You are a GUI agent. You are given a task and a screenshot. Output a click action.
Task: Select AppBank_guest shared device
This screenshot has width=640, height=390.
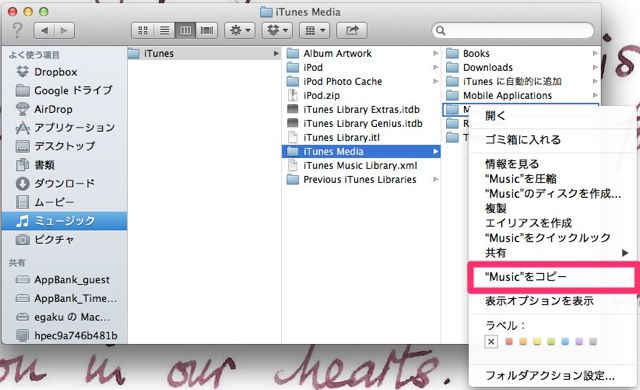coord(65,279)
